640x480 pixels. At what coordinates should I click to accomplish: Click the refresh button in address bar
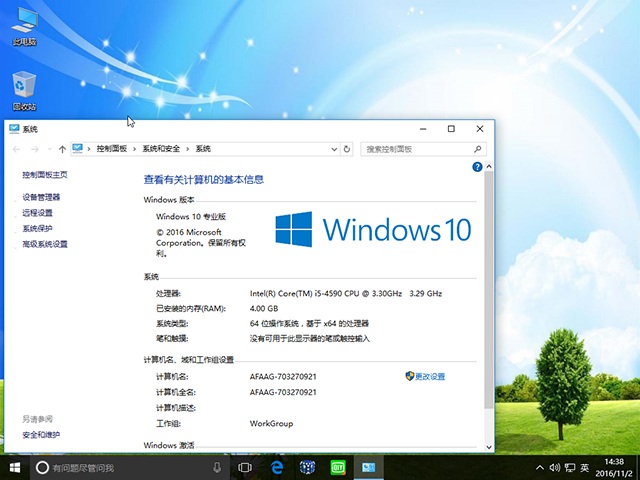pos(347,149)
